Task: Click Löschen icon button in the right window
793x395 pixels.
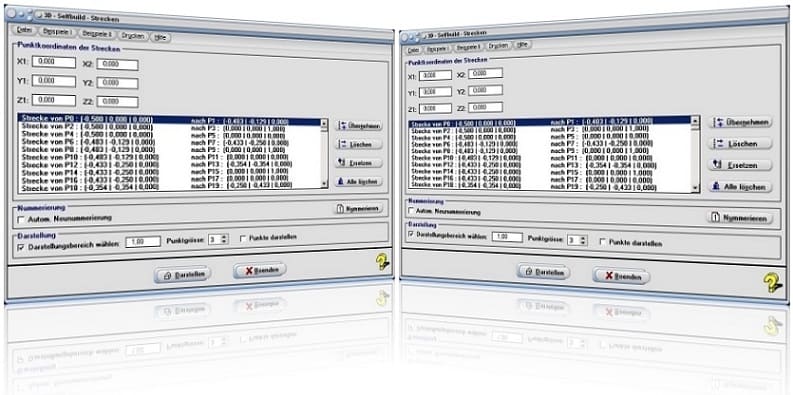Action: pos(740,144)
